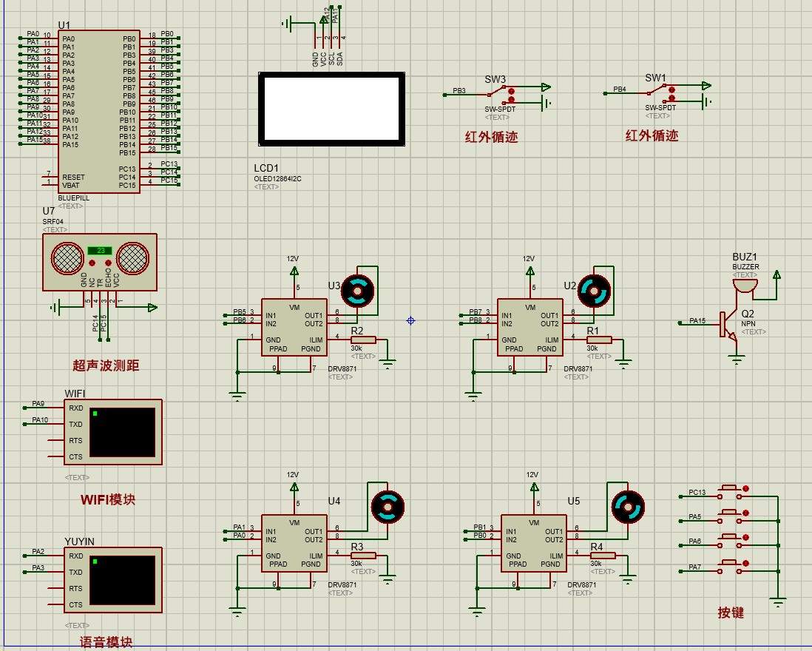Select the R2 30k resistor

(x=364, y=340)
